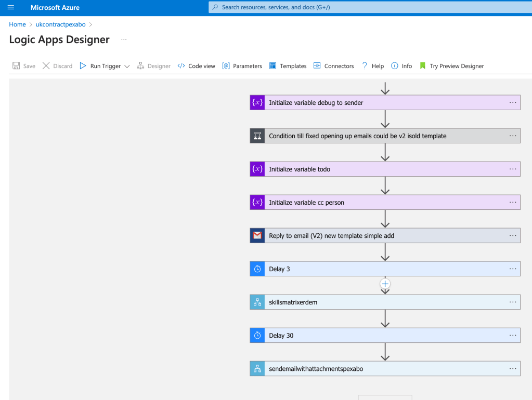Open the menu for Reply to email (V2)

[x=513, y=235]
